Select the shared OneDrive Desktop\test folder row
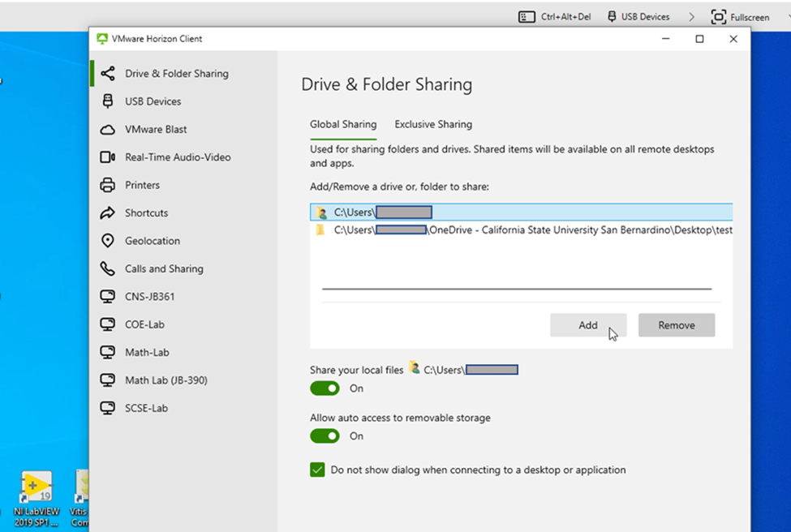The height and width of the screenshot is (532, 791). pos(521,230)
